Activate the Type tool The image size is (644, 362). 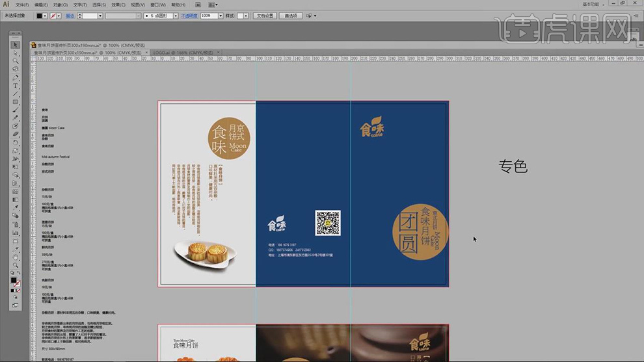[x=15, y=86]
